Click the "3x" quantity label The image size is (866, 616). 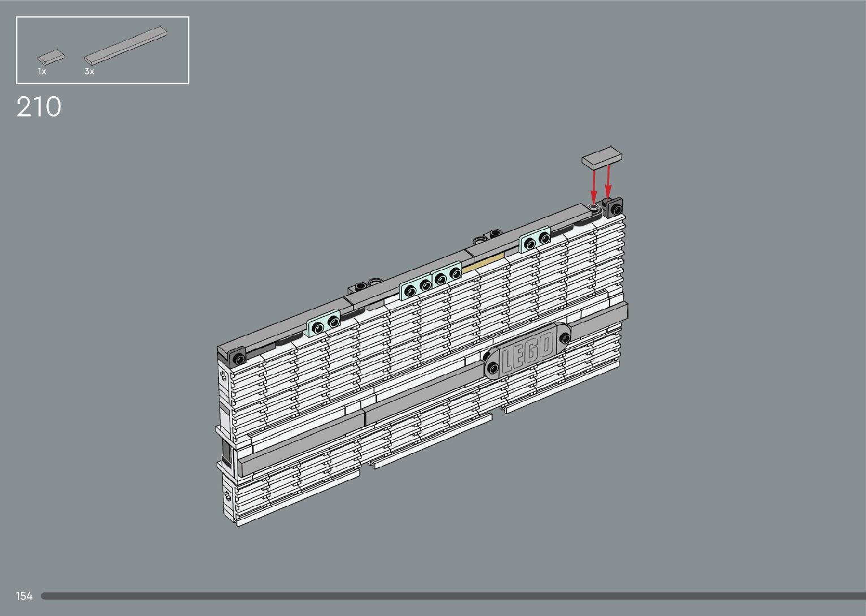click(x=89, y=72)
